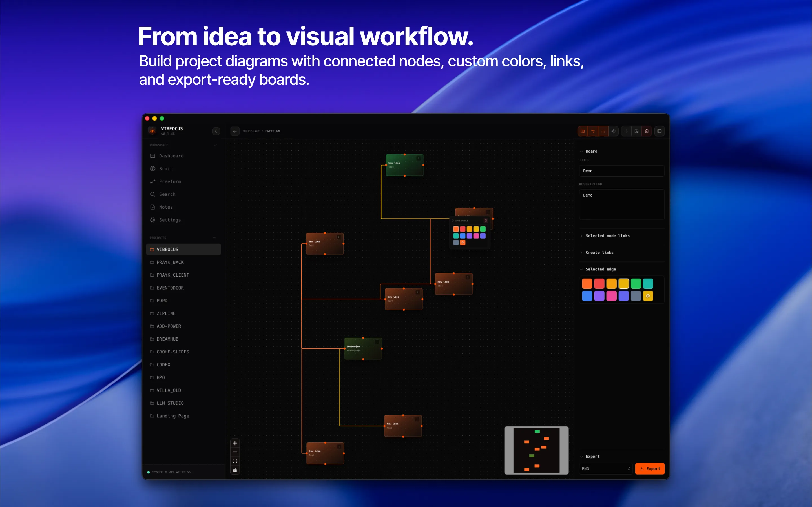Add a new node with the toolbar plus icon
Image resolution: width=812 pixels, height=507 pixels.
point(626,131)
